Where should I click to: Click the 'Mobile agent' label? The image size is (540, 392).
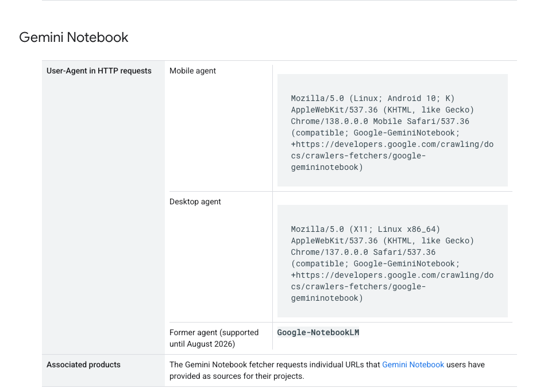coord(192,71)
